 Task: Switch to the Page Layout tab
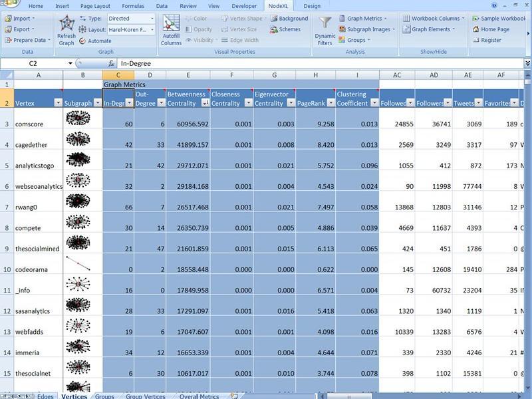[x=95, y=6]
